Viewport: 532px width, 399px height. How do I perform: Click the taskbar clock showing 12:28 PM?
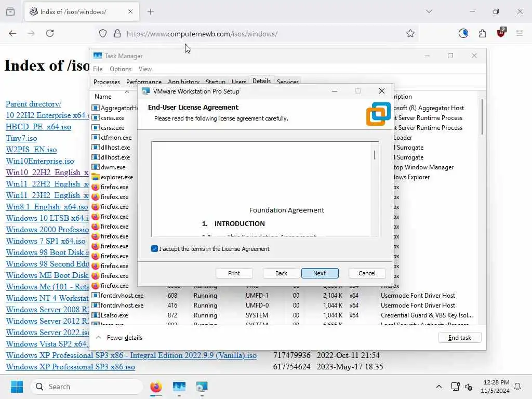click(x=495, y=387)
